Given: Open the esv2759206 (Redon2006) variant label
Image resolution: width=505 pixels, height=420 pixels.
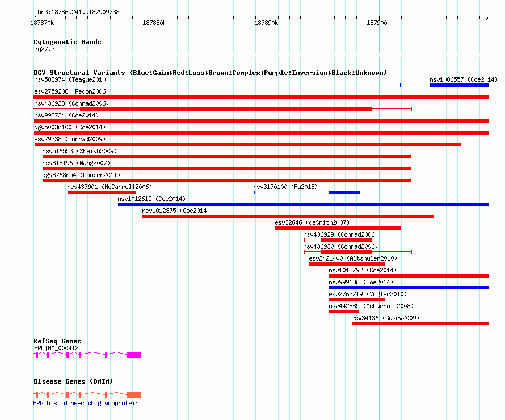Looking at the screenshot, I should pyautogui.click(x=71, y=91).
